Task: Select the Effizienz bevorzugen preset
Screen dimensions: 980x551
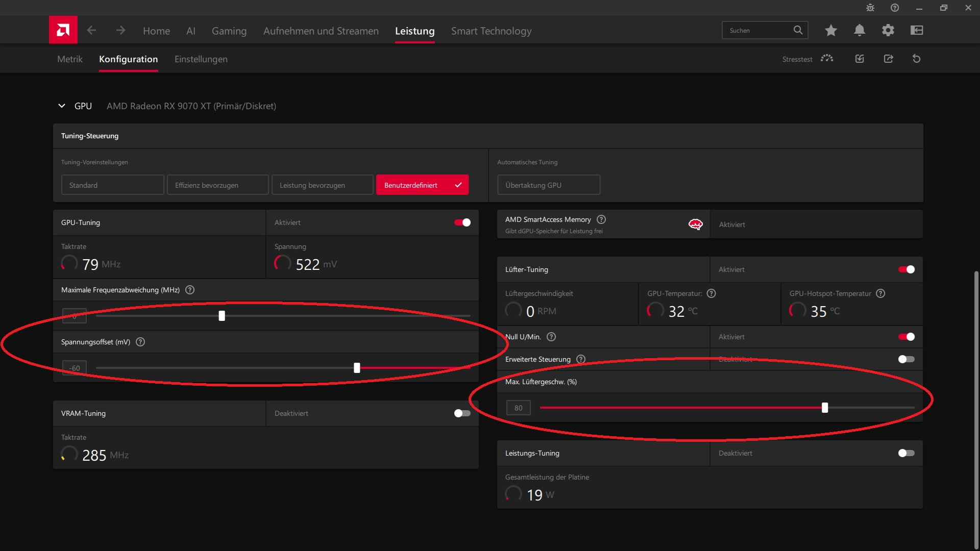Action: (218, 185)
